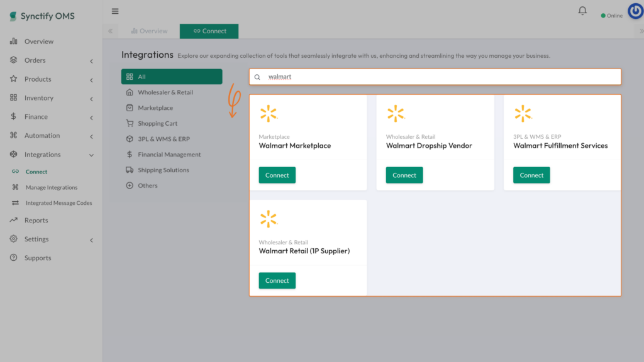
Task: Toggle the hamburger menu icon
Action: pos(115,11)
